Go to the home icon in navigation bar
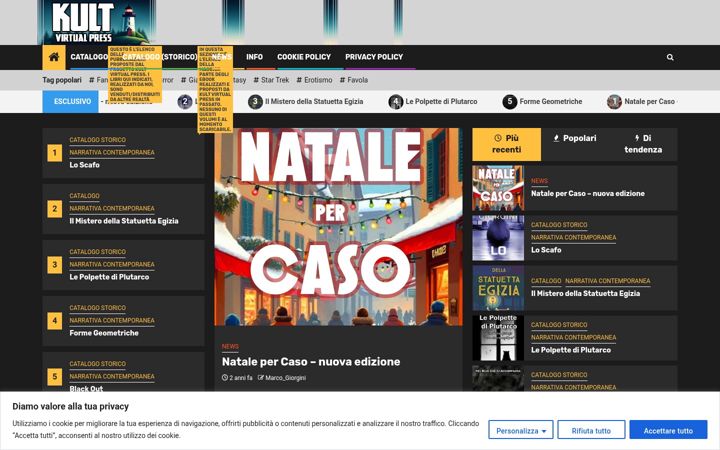The image size is (720, 450). 54,57
